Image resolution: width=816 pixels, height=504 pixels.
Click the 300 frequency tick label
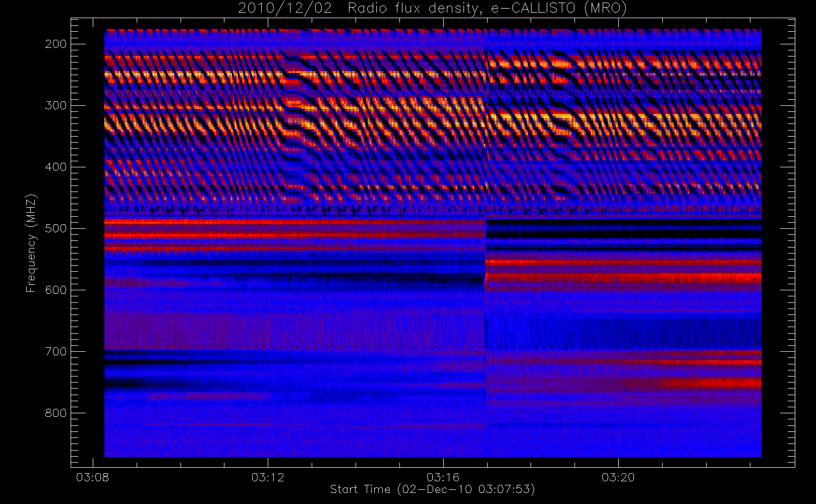pos(56,105)
